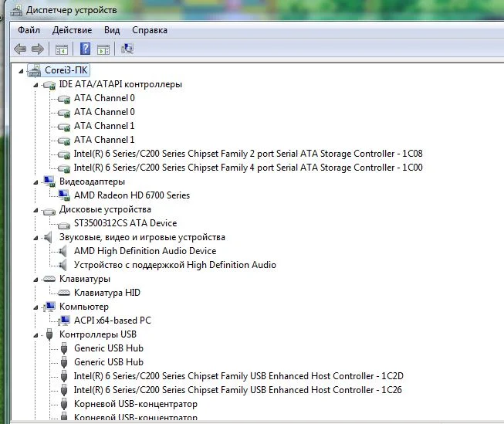504x424 pixels.
Task: Click the scan for hardware changes icon
Action: pyautogui.click(x=128, y=49)
